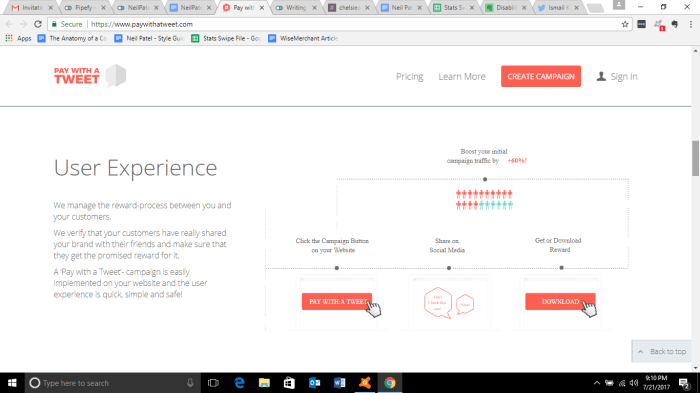Open the Chrome three-dot menu
700x393 pixels.
tap(691, 24)
